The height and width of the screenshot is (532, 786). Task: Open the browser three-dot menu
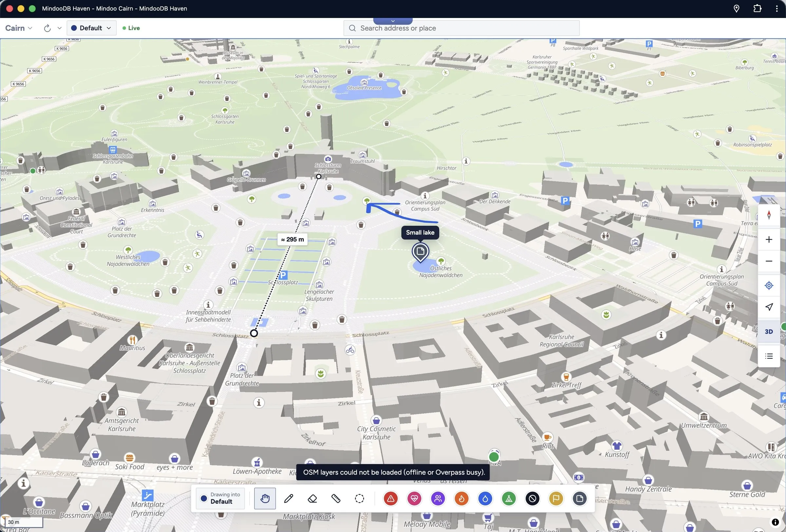777,9
